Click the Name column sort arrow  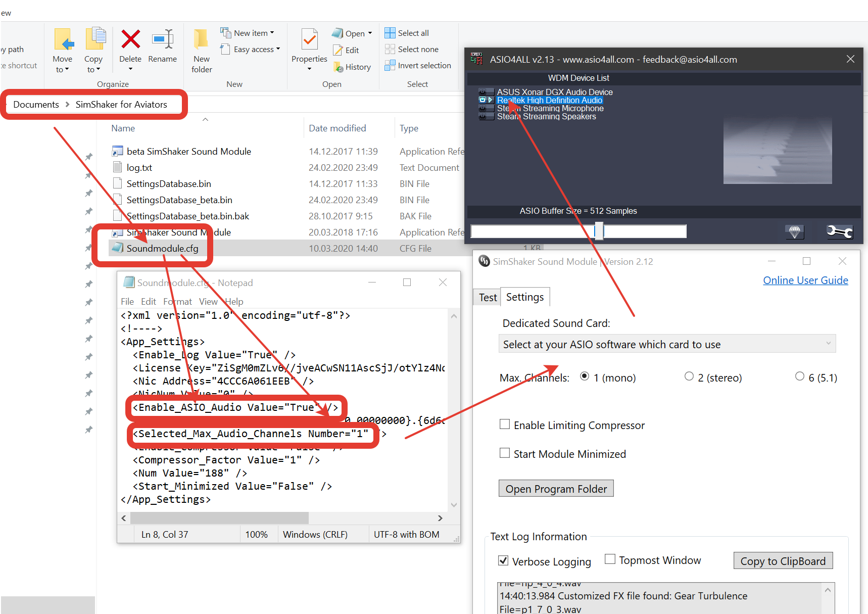tap(205, 120)
